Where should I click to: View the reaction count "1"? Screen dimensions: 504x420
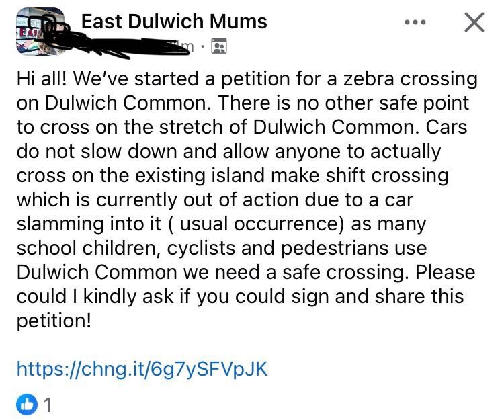47,405
